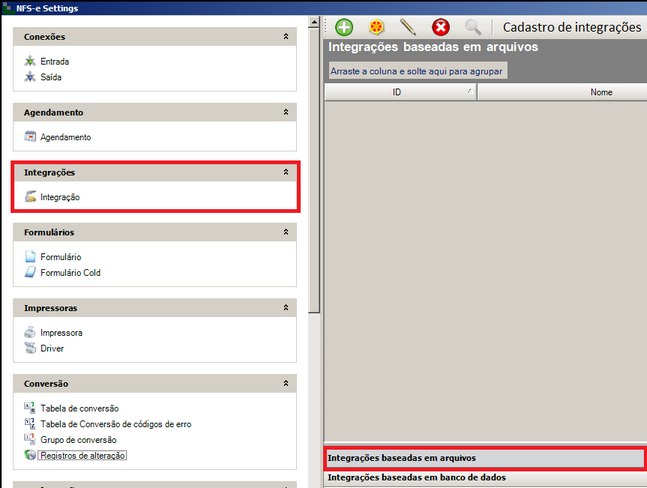Click the Conversão section header title

(46, 384)
